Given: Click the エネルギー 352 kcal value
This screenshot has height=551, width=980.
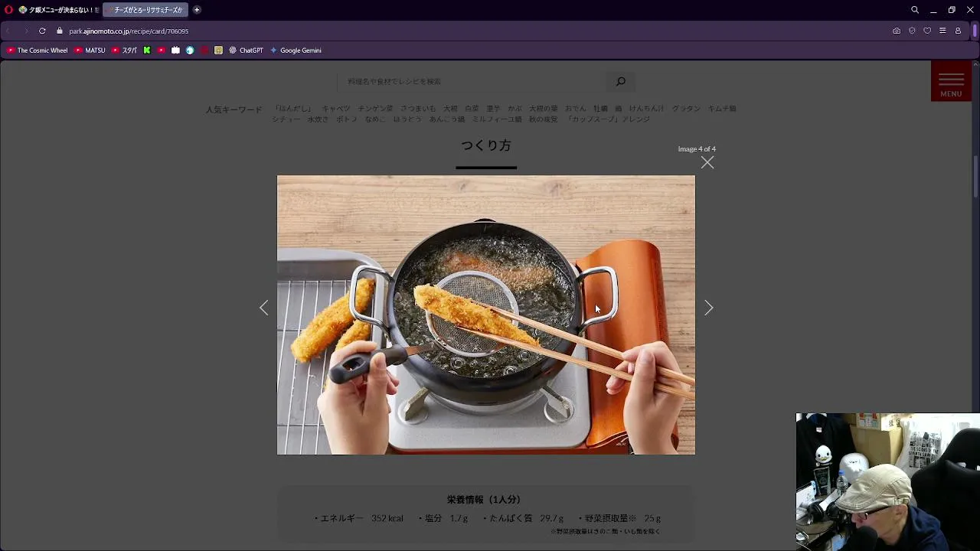Looking at the screenshot, I should [x=359, y=518].
